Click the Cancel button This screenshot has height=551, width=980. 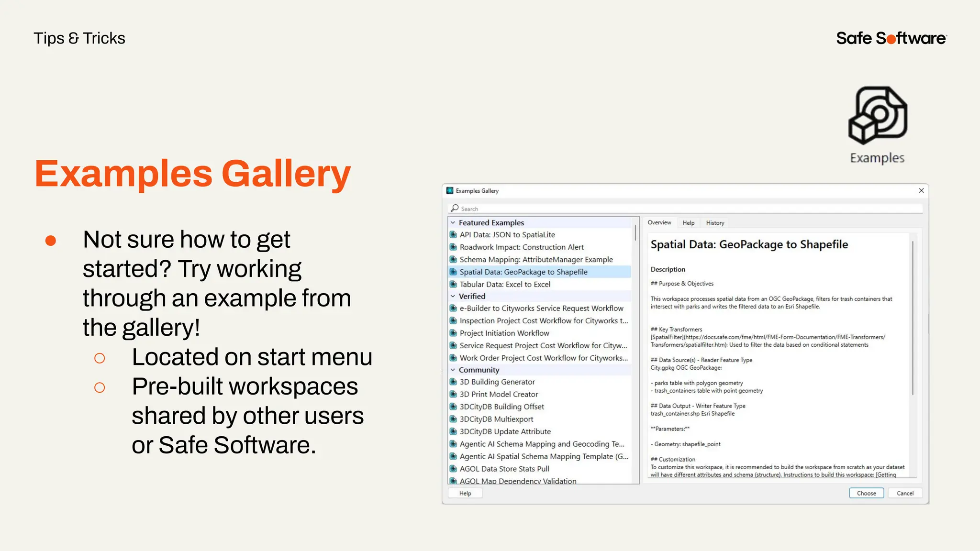[x=904, y=493]
